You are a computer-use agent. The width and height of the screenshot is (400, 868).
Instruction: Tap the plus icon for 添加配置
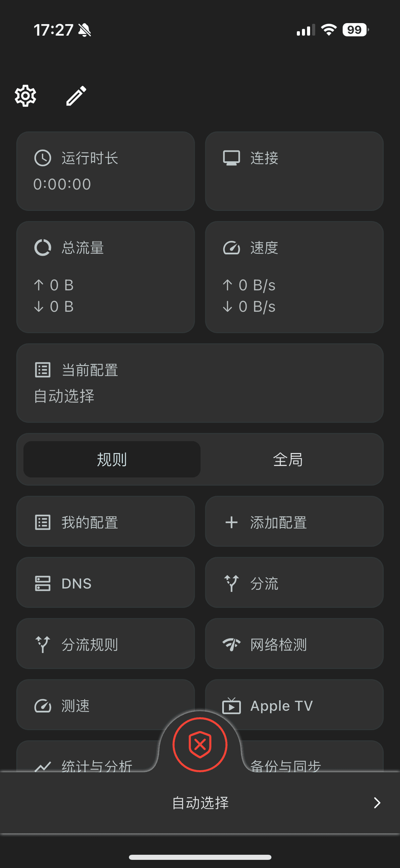[x=231, y=522]
